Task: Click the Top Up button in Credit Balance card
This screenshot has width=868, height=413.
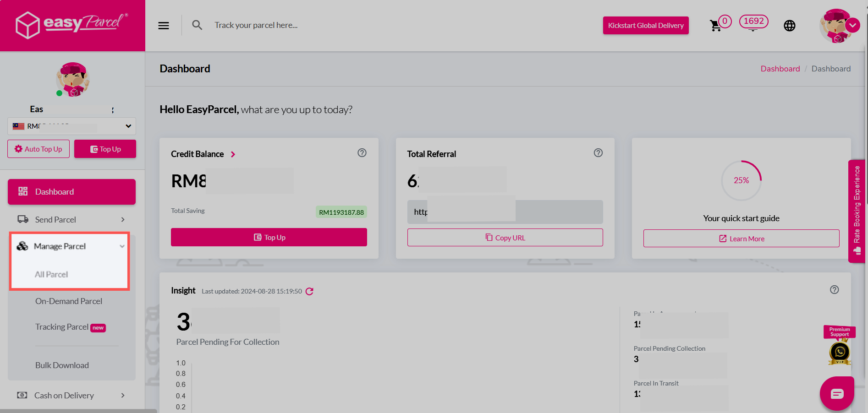Action: tap(269, 237)
